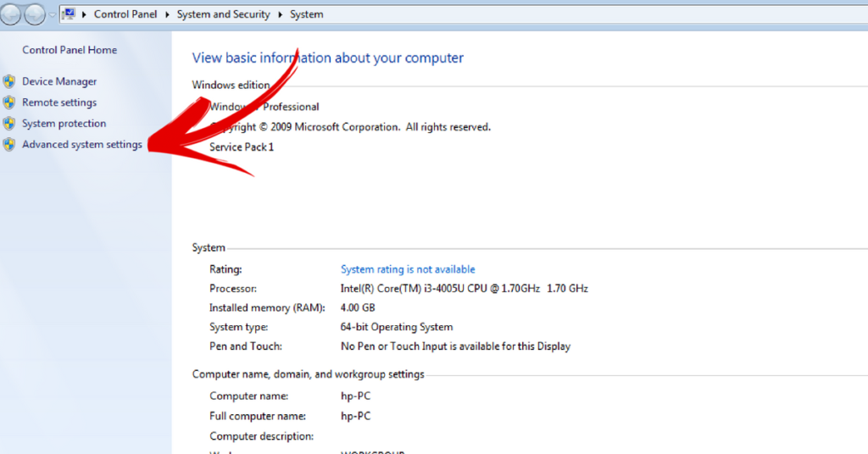Select the Windows edition section heading
The height and width of the screenshot is (454, 868).
click(231, 85)
